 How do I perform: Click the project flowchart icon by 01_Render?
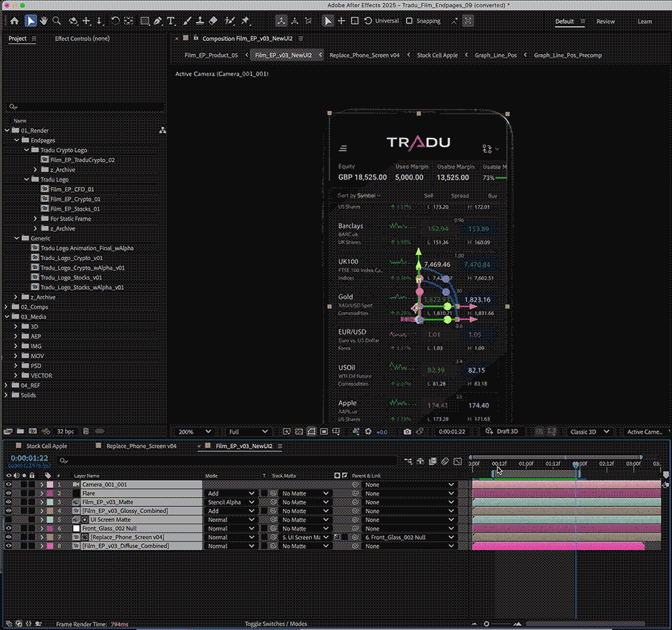tap(163, 130)
